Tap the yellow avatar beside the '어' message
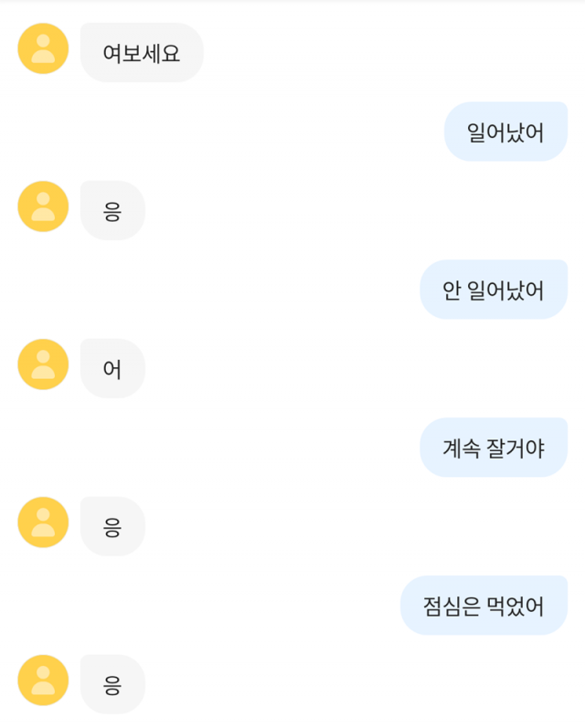The image size is (585, 728). (x=43, y=364)
